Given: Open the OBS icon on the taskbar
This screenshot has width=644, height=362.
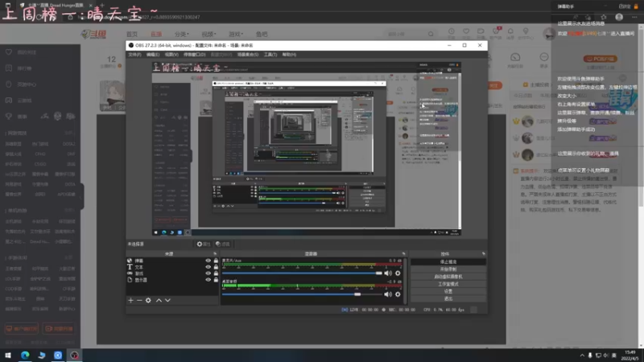Looking at the screenshot, I should (x=74, y=356).
